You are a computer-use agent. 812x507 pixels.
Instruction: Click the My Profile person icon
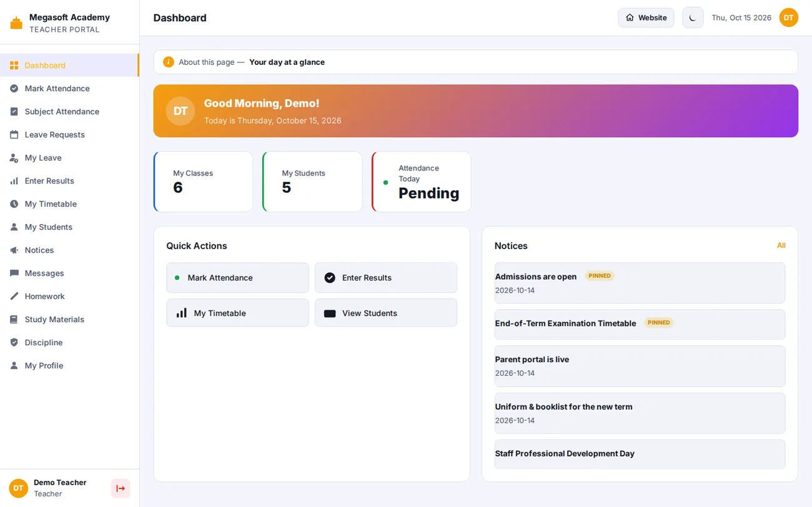(x=14, y=366)
